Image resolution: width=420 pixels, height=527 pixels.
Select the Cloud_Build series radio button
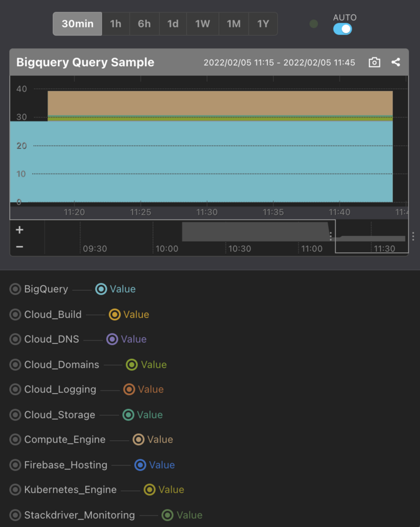(15, 315)
